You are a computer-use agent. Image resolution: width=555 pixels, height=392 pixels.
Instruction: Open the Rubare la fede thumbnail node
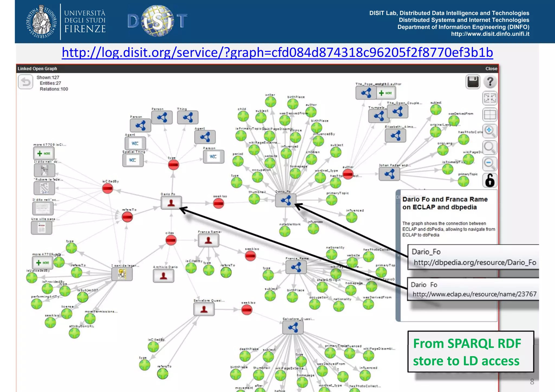(44, 188)
